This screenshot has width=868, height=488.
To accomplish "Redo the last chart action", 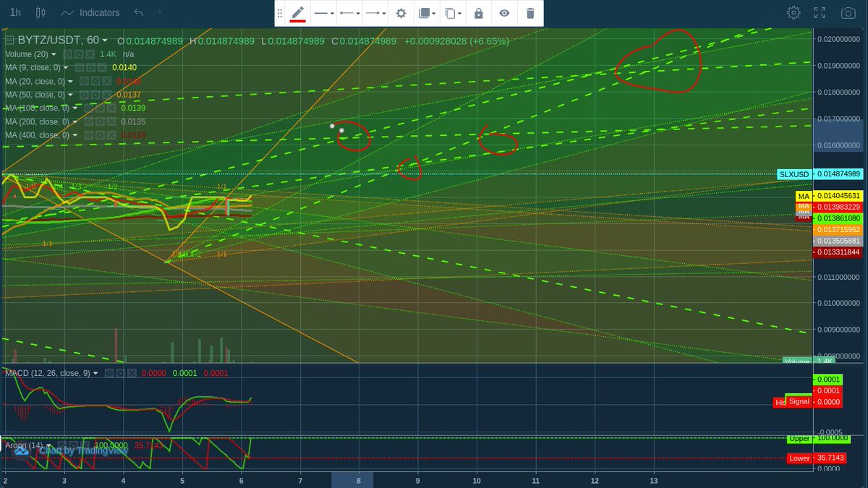I will click(158, 13).
